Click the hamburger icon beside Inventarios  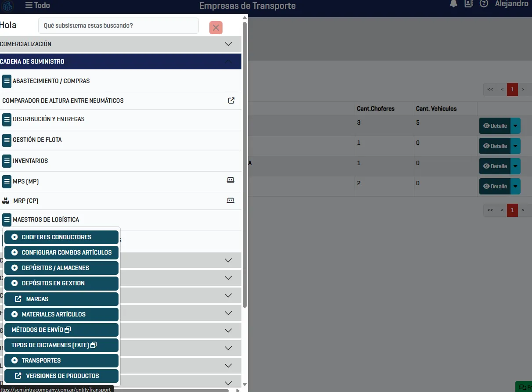(7, 161)
